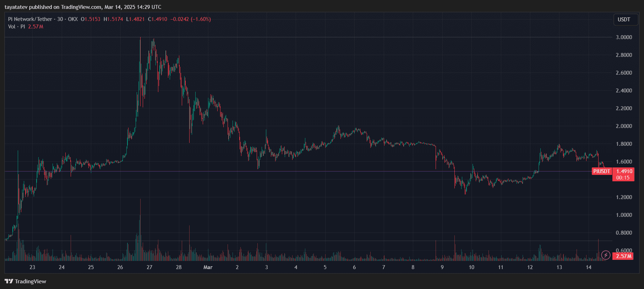Click the 1.2000 price axis label
This screenshot has height=289, width=644.
[x=624, y=197]
